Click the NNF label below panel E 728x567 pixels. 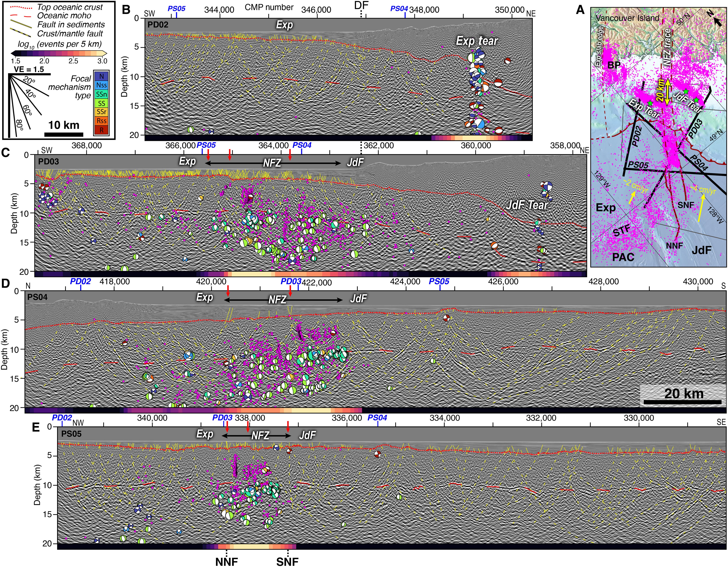(x=227, y=561)
